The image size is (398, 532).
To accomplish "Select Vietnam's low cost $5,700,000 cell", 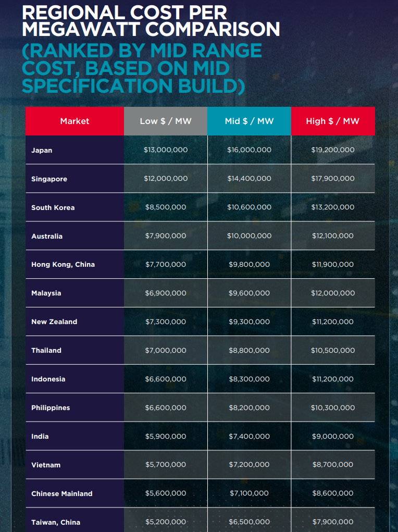I will click(x=166, y=464).
